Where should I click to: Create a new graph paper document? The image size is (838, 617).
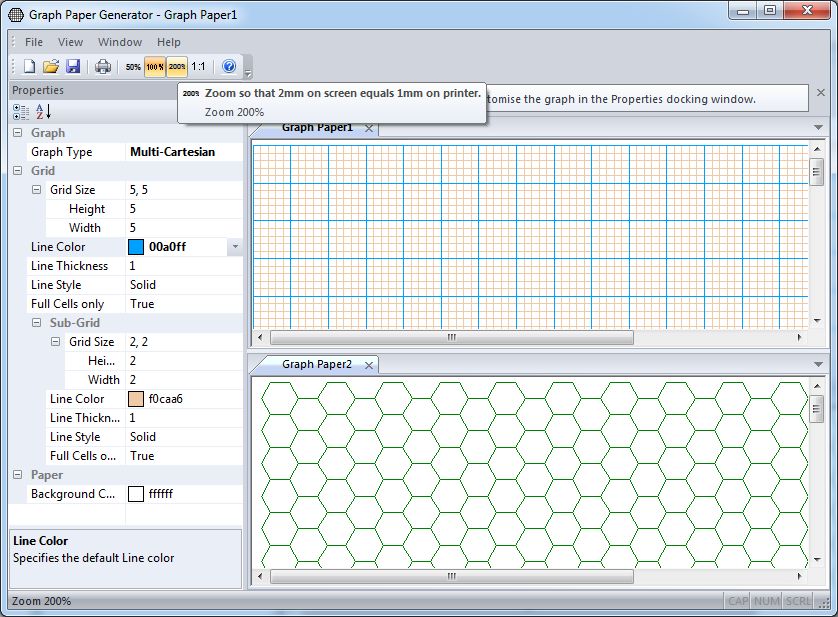(x=30, y=67)
